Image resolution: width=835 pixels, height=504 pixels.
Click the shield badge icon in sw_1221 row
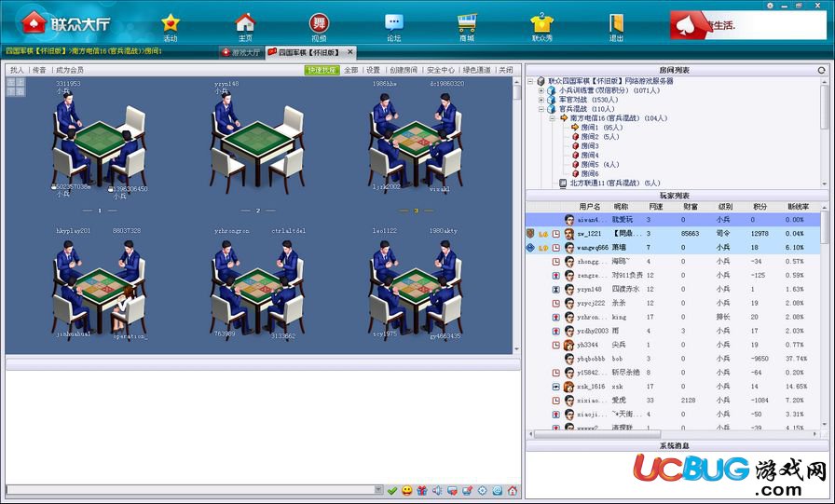click(530, 234)
